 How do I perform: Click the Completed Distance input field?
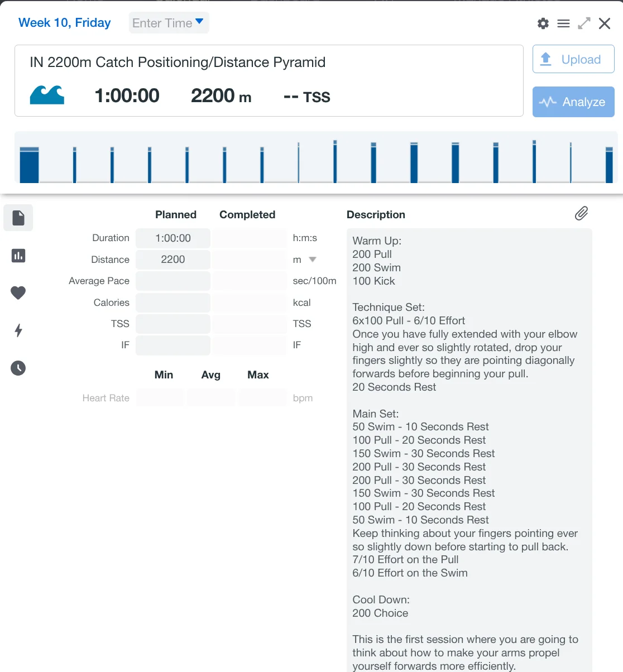click(x=249, y=260)
